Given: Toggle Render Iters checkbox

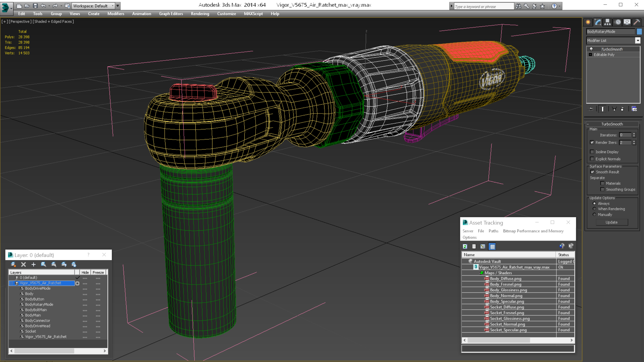Looking at the screenshot, I should (x=592, y=142).
